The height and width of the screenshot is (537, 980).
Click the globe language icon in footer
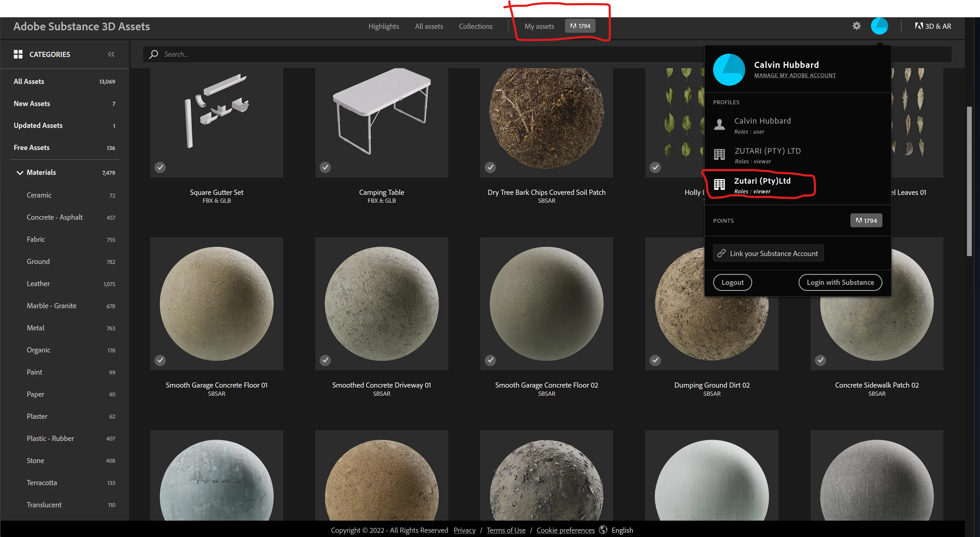pos(603,530)
